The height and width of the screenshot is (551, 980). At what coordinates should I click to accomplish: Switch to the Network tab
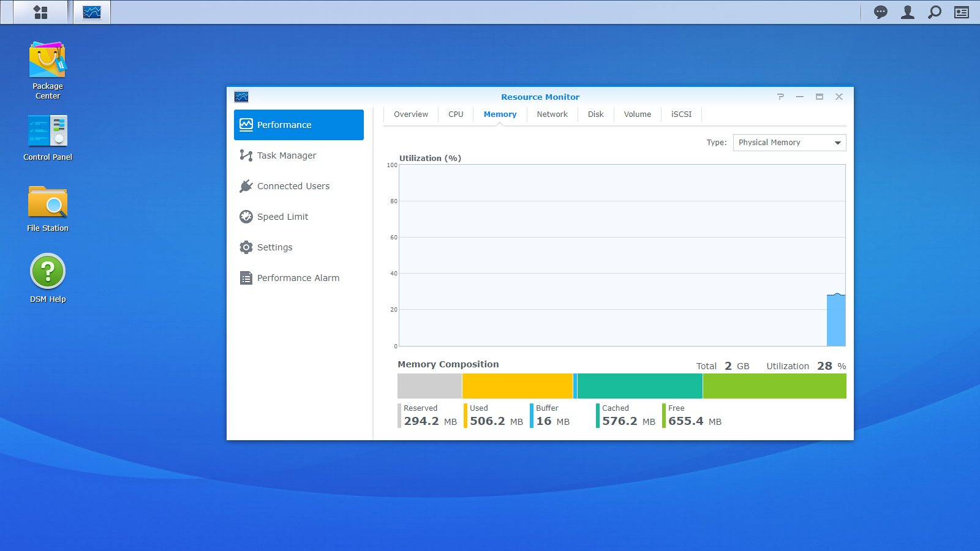tap(552, 114)
